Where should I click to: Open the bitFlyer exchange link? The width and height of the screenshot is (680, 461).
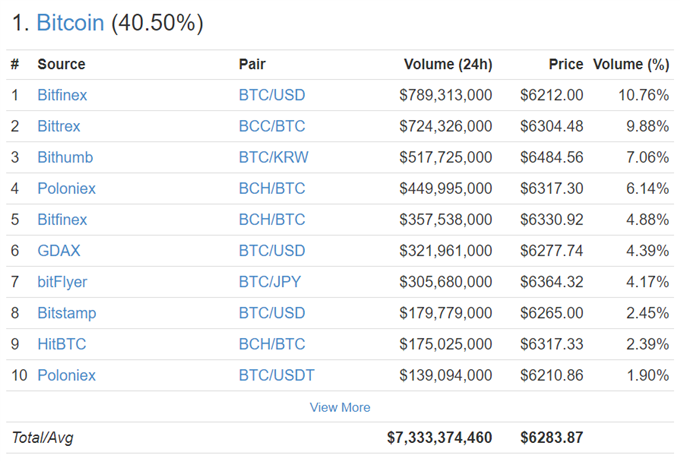pyautogui.click(x=62, y=282)
